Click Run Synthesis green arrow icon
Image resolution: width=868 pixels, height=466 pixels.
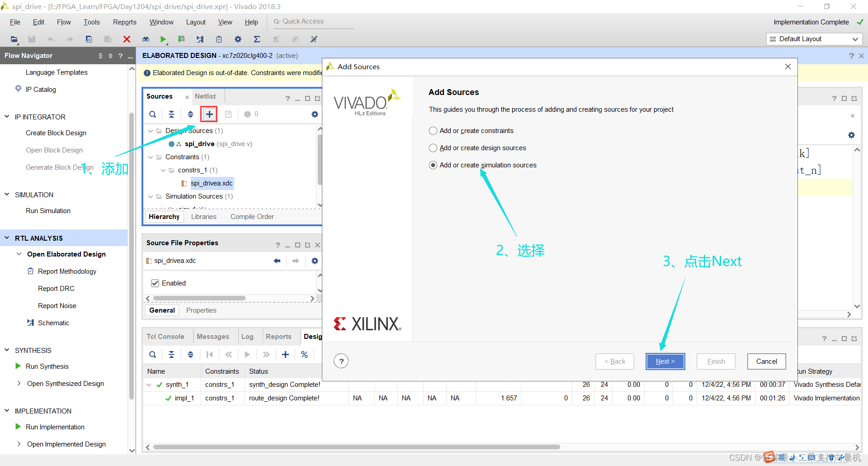point(18,366)
